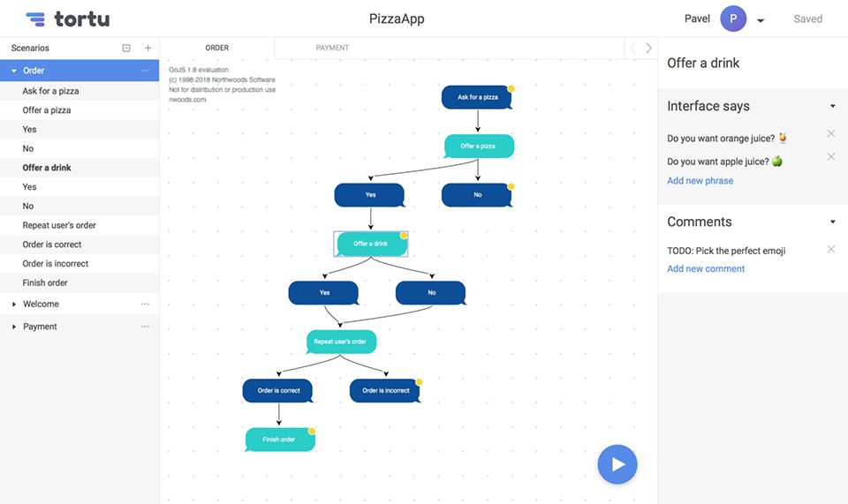Select the Repeat user's order node in diagram
This screenshot has width=848, height=504.
click(341, 342)
